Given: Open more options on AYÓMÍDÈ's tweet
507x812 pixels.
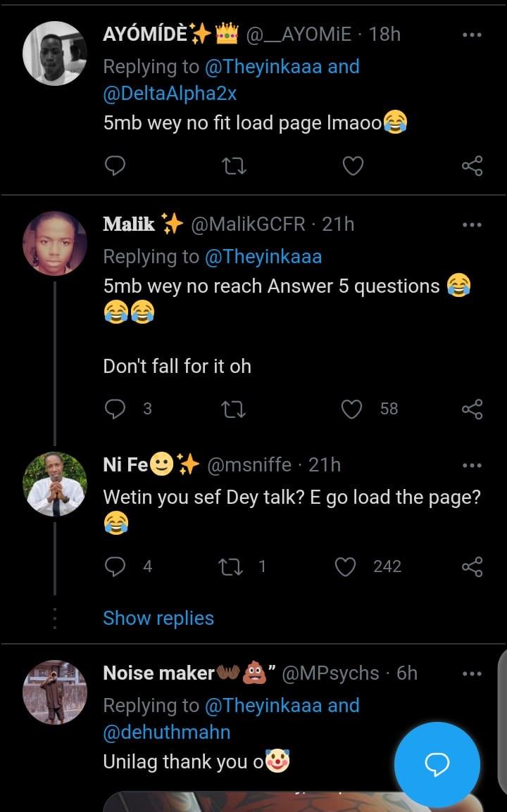Looking at the screenshot, I should click(x=472, y=34).
